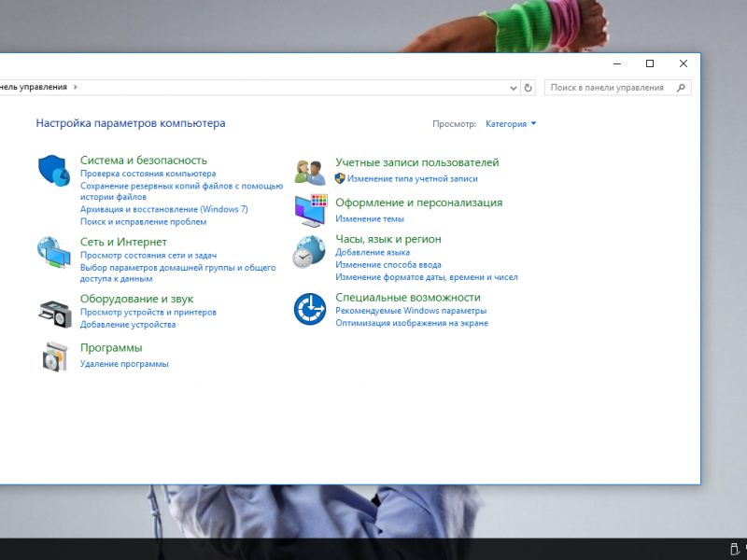
Task: Open the Программы category heading
Action: pyautogui.click(x=111, y=348)
